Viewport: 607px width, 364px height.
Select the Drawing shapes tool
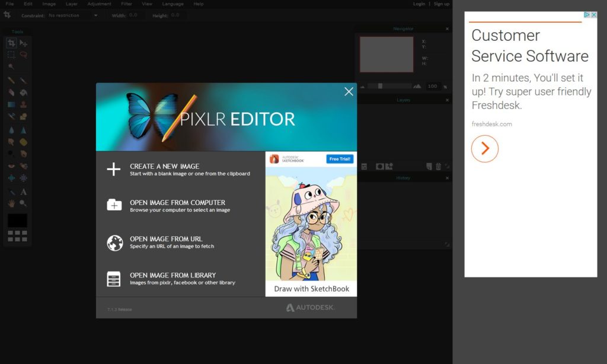pos(23,117)
